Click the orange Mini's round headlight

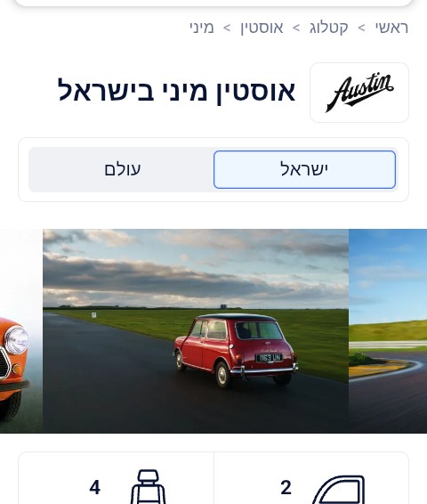[16, 340]
